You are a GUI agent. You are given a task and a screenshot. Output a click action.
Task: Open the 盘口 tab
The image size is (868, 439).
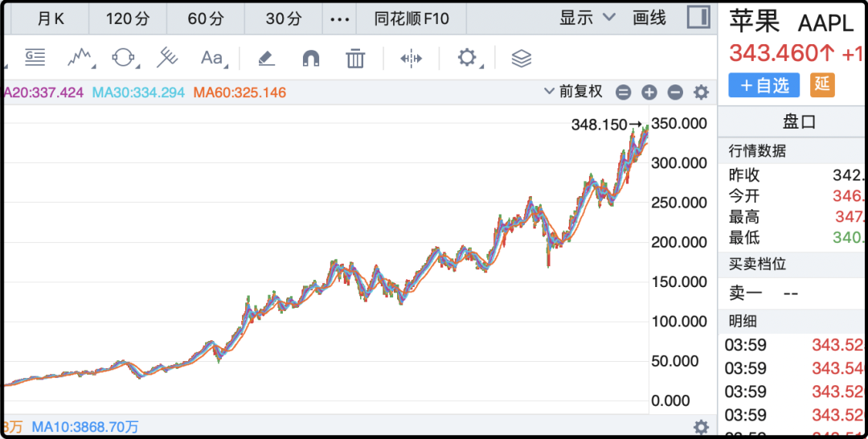[x=799, y=122]
